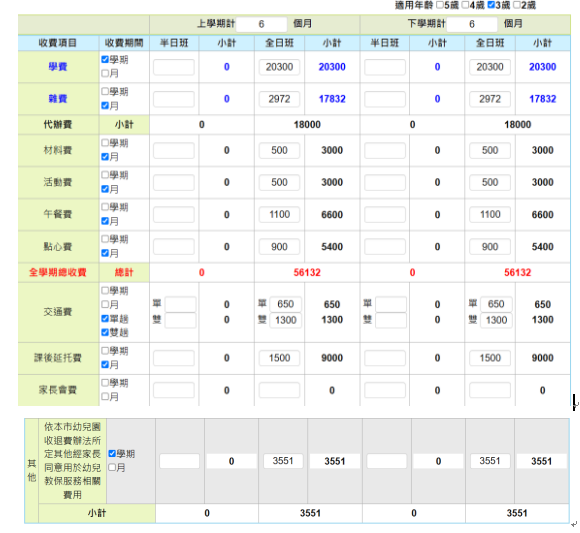580x533 pixels.
Task: Uncheck 月 checkbox in 材料費 row
Action: pos(105,157)
